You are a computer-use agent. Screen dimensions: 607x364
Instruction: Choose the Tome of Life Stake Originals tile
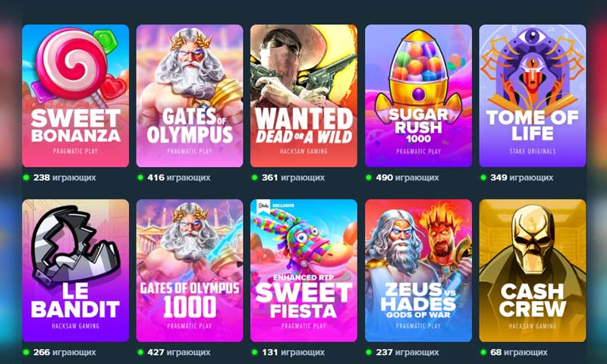tap(533, 96)
